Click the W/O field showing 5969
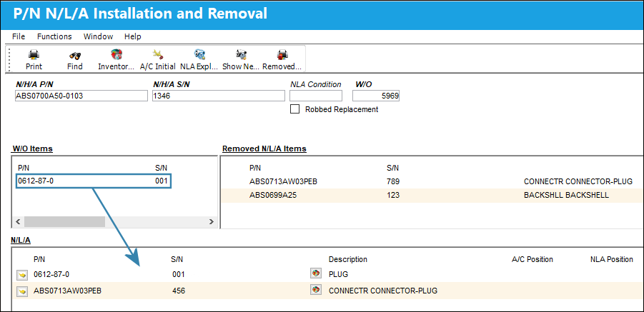Viewport: 644px width, 312px height. click(376, 96)
